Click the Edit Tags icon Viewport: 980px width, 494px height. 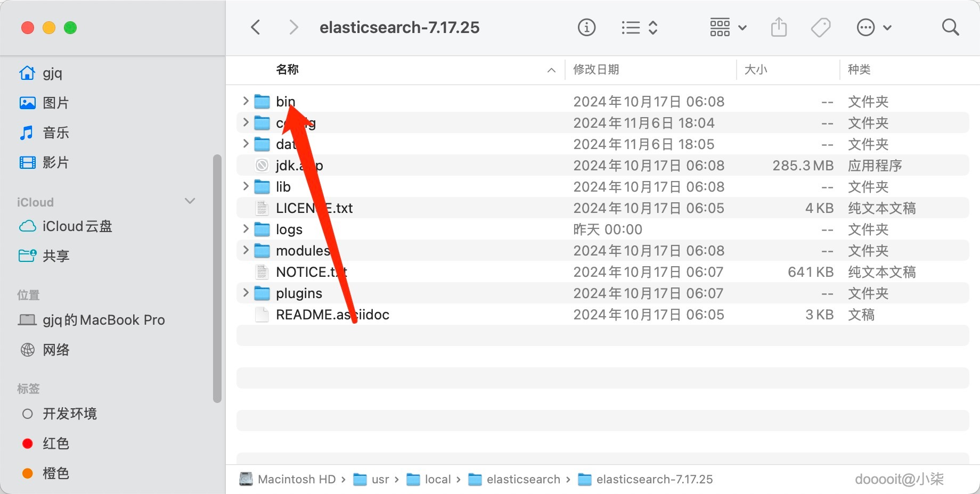click(x=820, y=27)
